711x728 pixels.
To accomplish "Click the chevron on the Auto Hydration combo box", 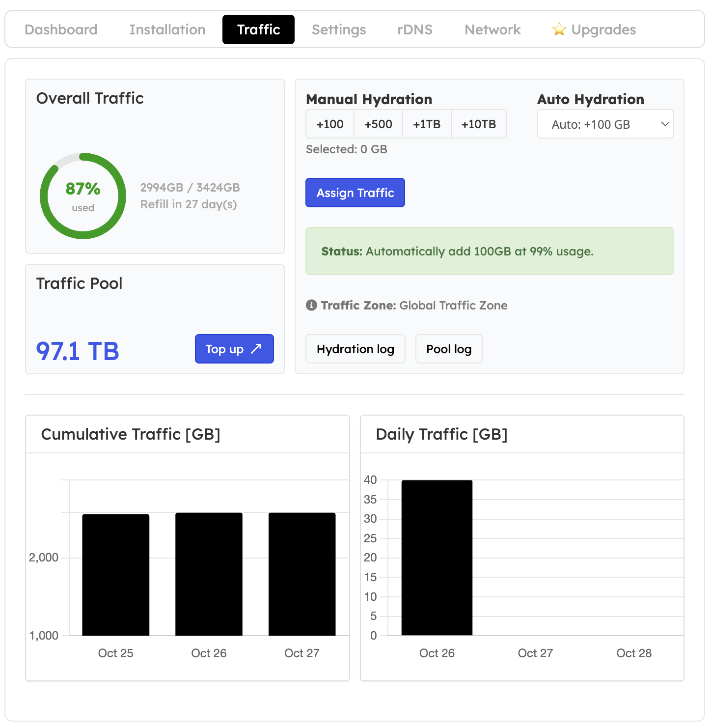I will pos(666,124).
